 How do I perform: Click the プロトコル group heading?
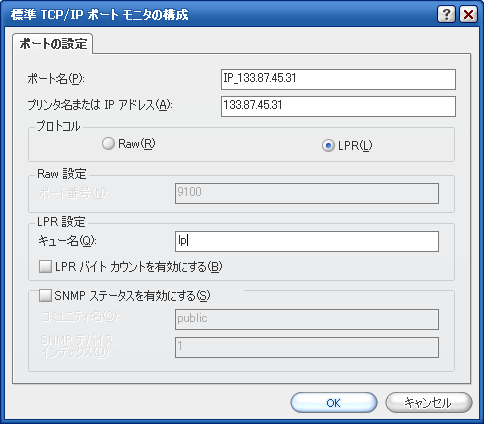(58, 126)
